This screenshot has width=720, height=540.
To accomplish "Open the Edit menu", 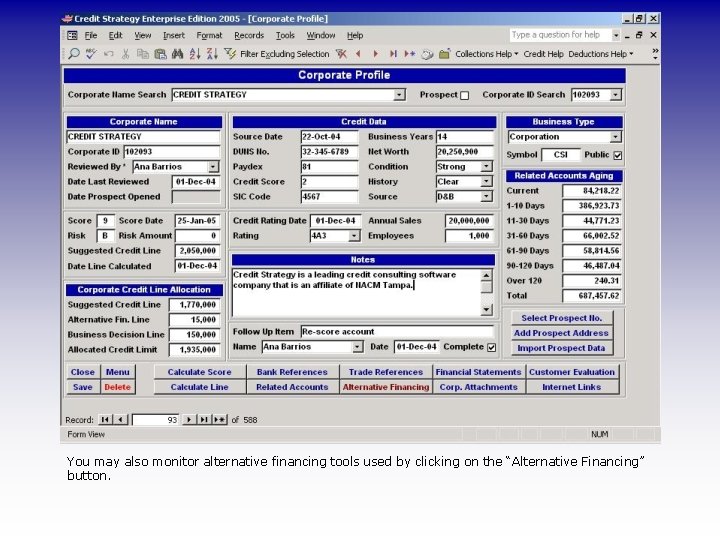I will click(x=115, y=35).
